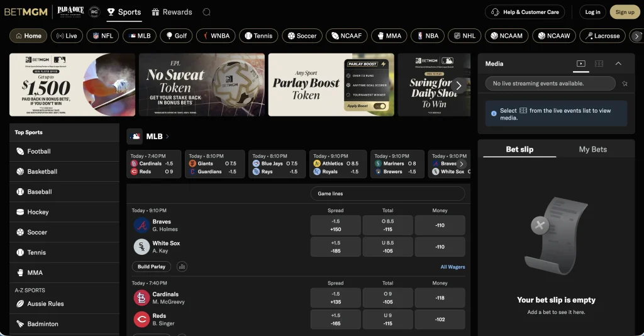Open the search magnifier icon
This screenshot has height=336, width=644.
(206, 12)
